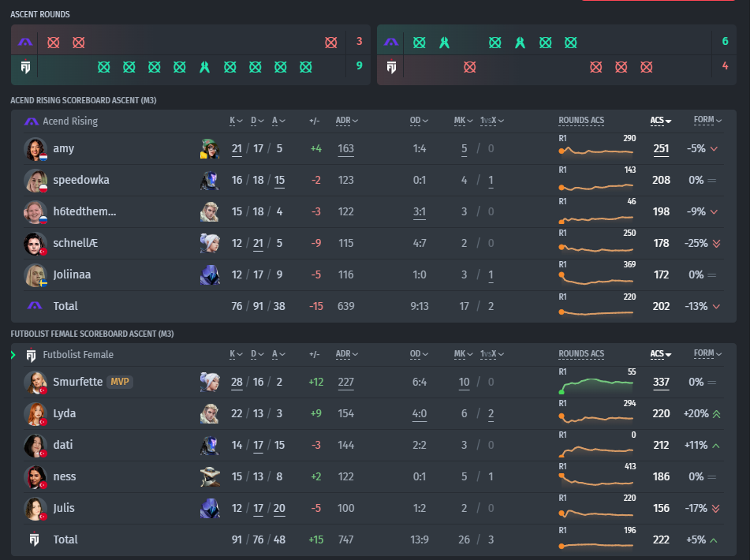Sort Futbolist Female table by MK
Screen dimensions: 750x560
(464, 354)
